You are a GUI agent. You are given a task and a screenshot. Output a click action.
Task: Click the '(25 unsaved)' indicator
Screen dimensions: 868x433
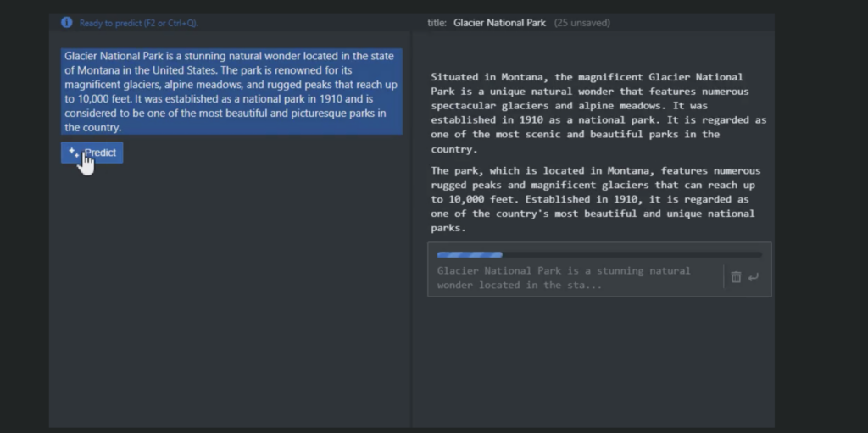(x=581, y=23)
